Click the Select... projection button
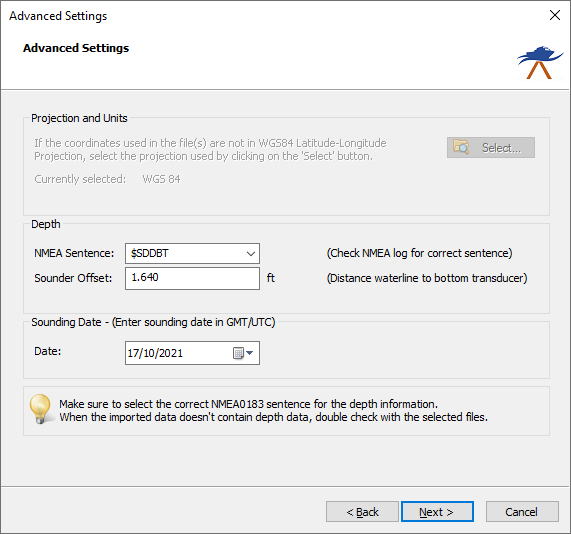Image resolution: width=571 pixels, height=534 pixels. pos(491,148)
